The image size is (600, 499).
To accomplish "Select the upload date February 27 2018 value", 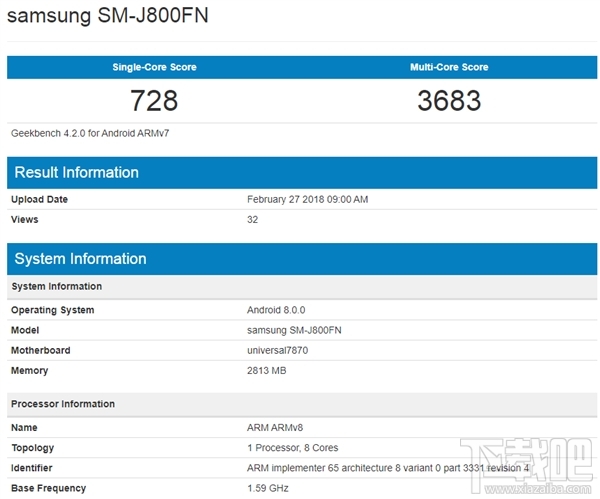I will tap(307, 199).
